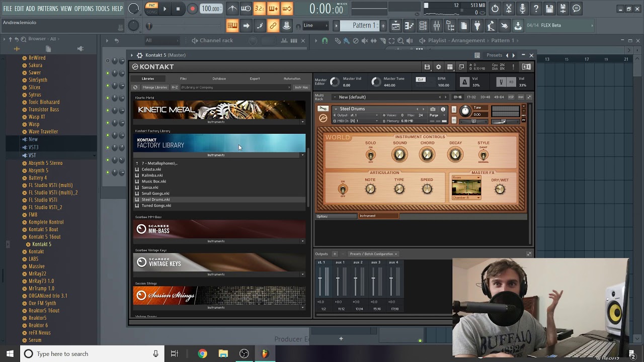This screenshot has height=362, width=644.
Task: Toggle the Kontakt reference tone tuning fork
Action: pos(501,82)
